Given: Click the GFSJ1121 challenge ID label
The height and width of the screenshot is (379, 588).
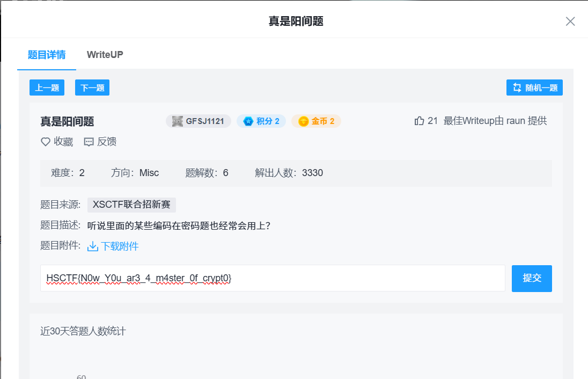Looking at the screenshot, I should [x=205, y=121].
